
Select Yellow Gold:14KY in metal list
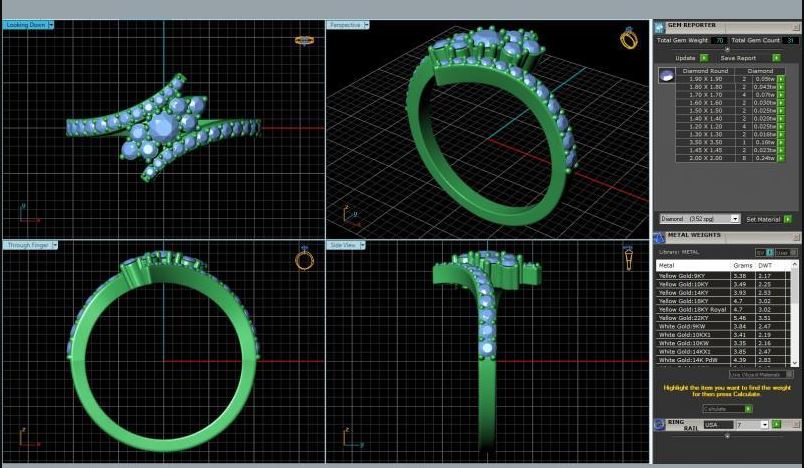pyautogui.click(x=680, y=292)
